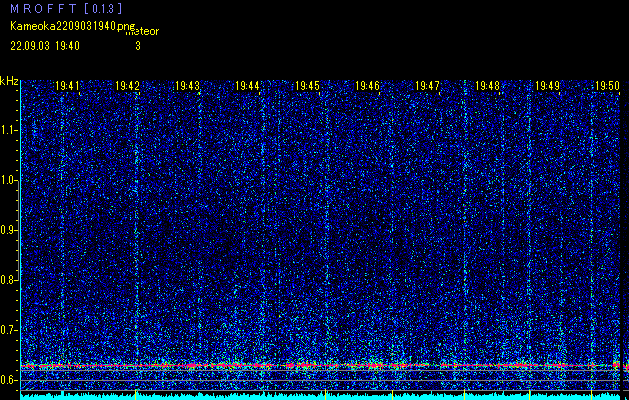Click the 19:41 time marker
The width and height of the screenshot is (629, 400).
67,86
